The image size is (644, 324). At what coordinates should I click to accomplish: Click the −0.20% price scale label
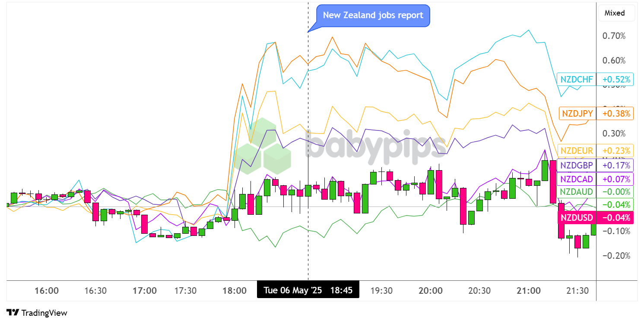614,256
